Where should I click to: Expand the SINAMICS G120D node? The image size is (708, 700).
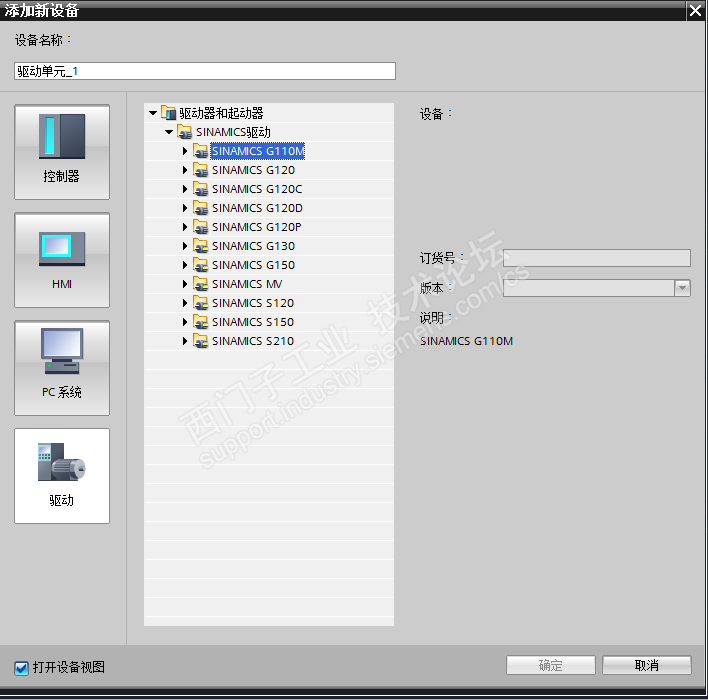[x=185, y=208]
